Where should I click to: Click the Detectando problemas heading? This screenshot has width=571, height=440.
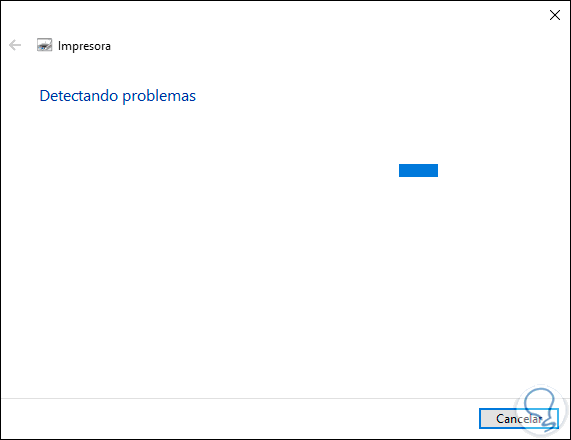[x=118, y=96]
